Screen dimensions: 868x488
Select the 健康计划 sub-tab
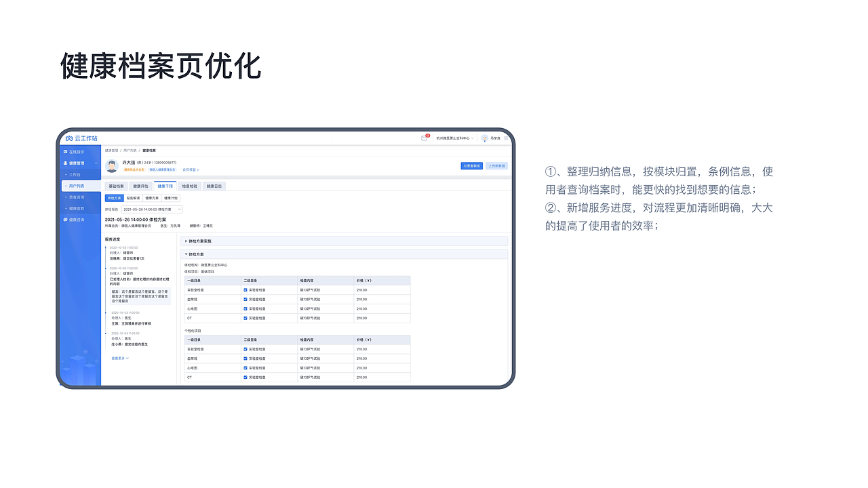[x=171, y=198]
